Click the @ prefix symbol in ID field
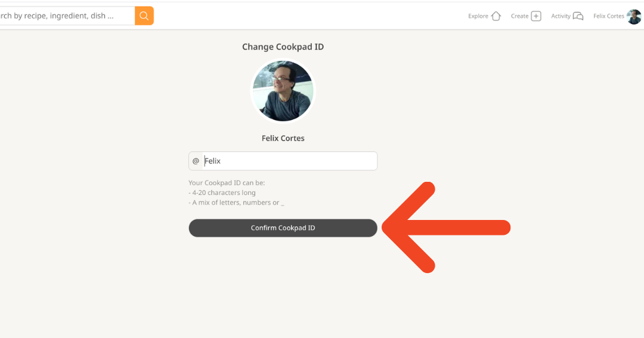The width and height of the screenshot is (644, 338). pyautogui.click(x=196, y=161)
